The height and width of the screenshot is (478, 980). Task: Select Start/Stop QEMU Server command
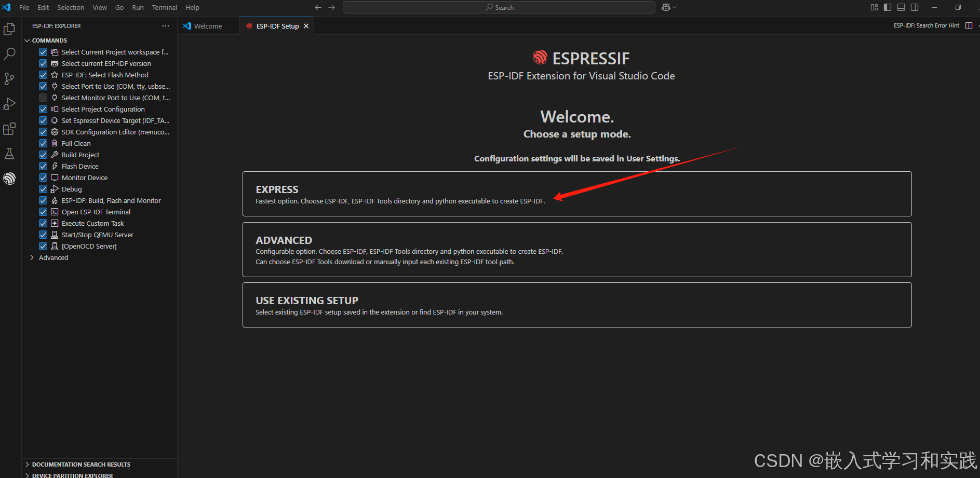tap(98, 235)
